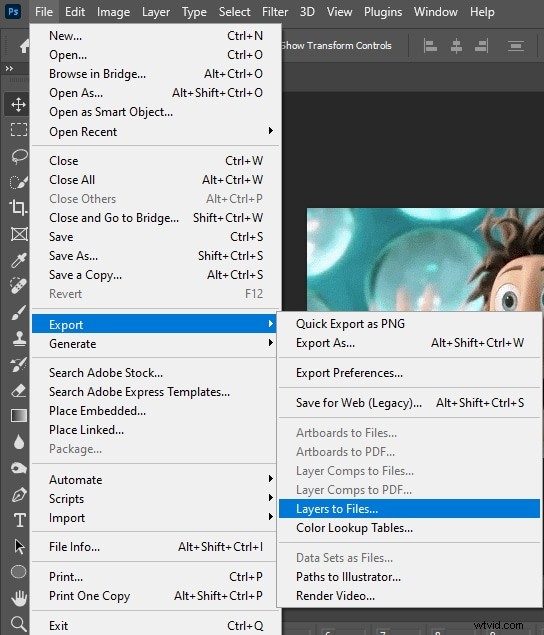This screenshot has height=635, width=544.
Task: Click the canvas image preview
Action: coord(425,260)
